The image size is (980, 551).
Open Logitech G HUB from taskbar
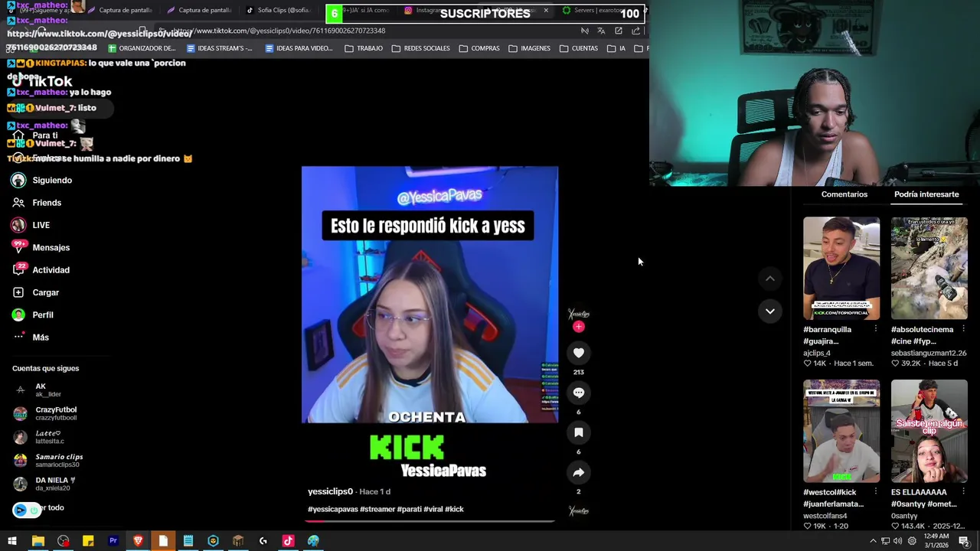pyautogui.click(x=263, y=541)
